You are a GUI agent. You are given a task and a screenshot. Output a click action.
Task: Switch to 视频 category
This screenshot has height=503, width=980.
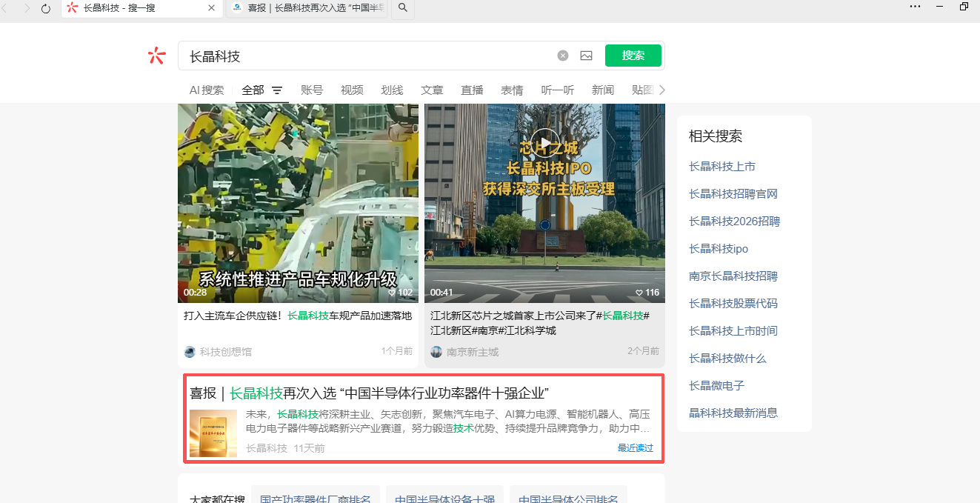coord(352,90)
